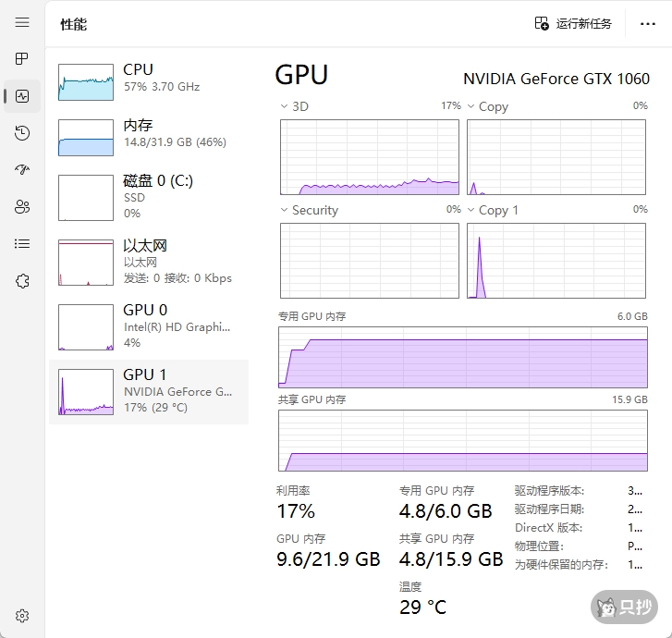672x638 pixels.
Task: Open the Details list page icon
Action: pyautogui.click(x=22, y=244)
